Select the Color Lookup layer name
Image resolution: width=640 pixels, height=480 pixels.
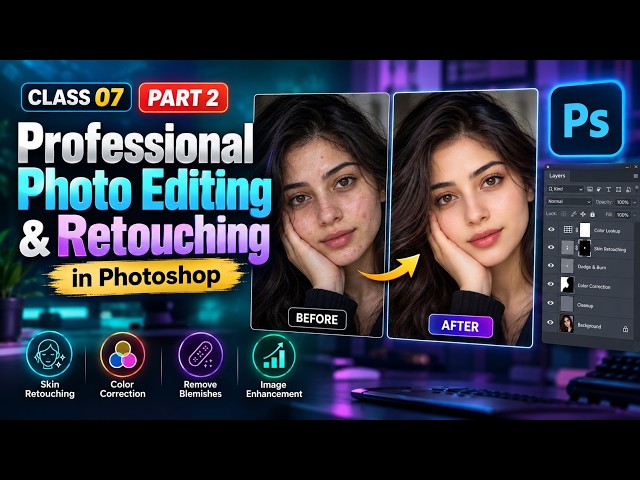pyautogui.click(x=607, y=231)
